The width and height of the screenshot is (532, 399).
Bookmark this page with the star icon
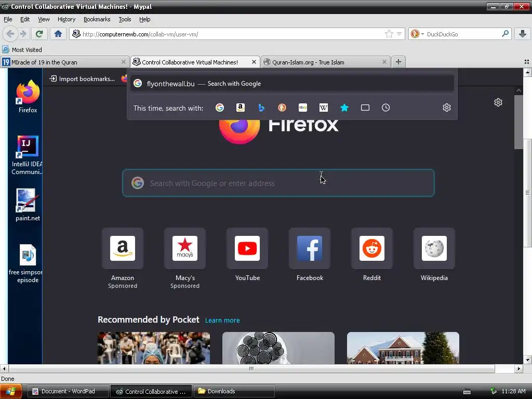pos(389,34)
